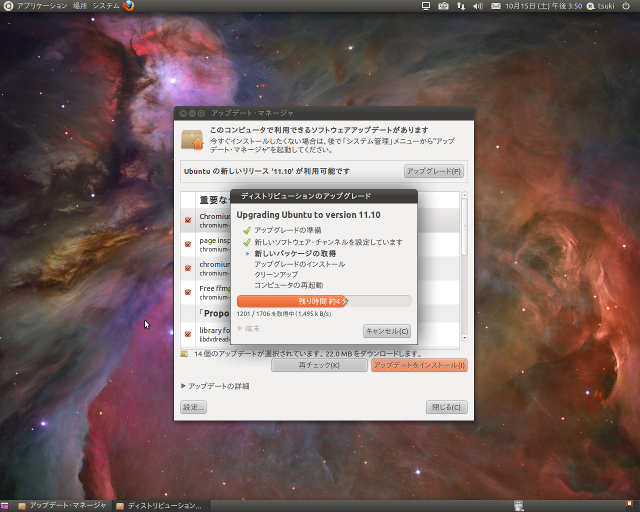Click the アップデートをインストール(I) button
This screenshot has height=512, width=640.
[419, 365]
